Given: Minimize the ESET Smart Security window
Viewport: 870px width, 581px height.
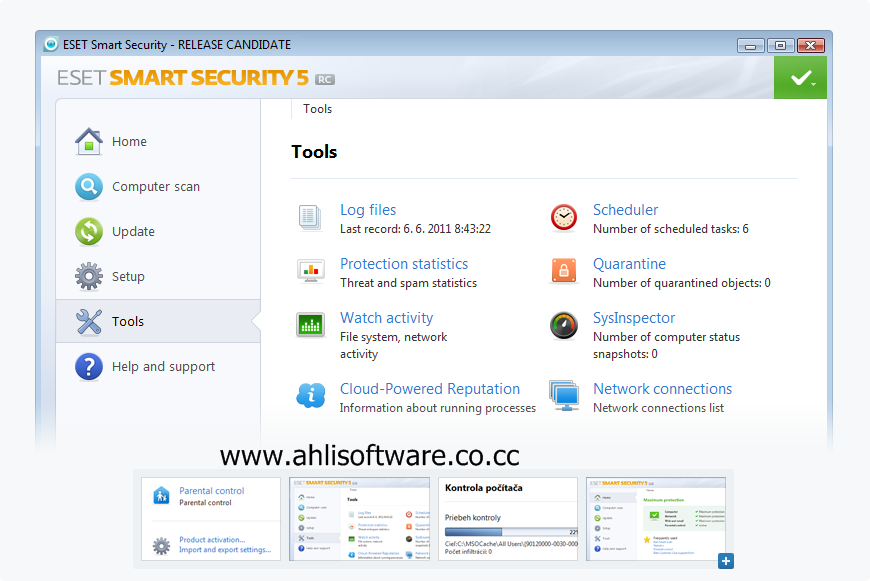Looking at the screenshot, I should tap(750, 46).
